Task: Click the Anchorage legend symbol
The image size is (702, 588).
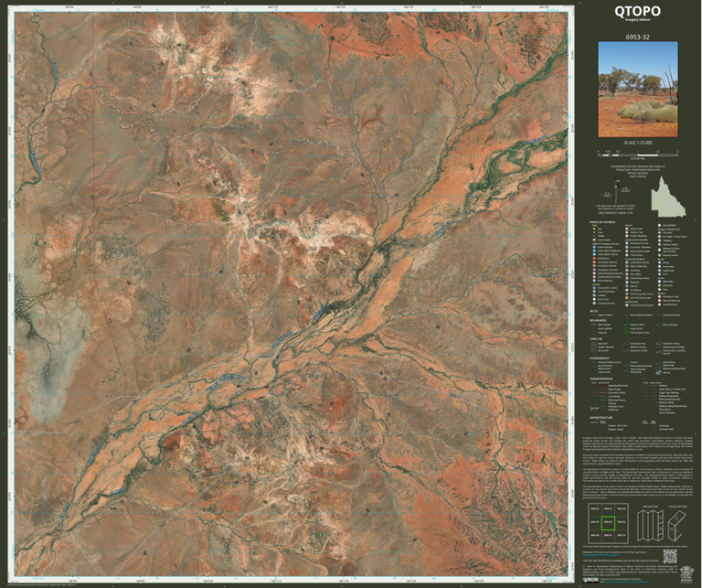Action: (659, 266)
